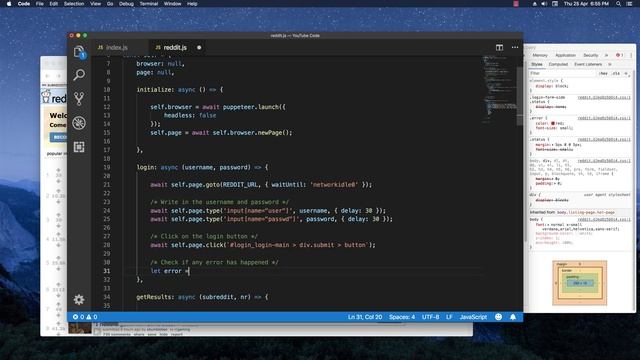Click the editor minimap

tap(499, 90)
